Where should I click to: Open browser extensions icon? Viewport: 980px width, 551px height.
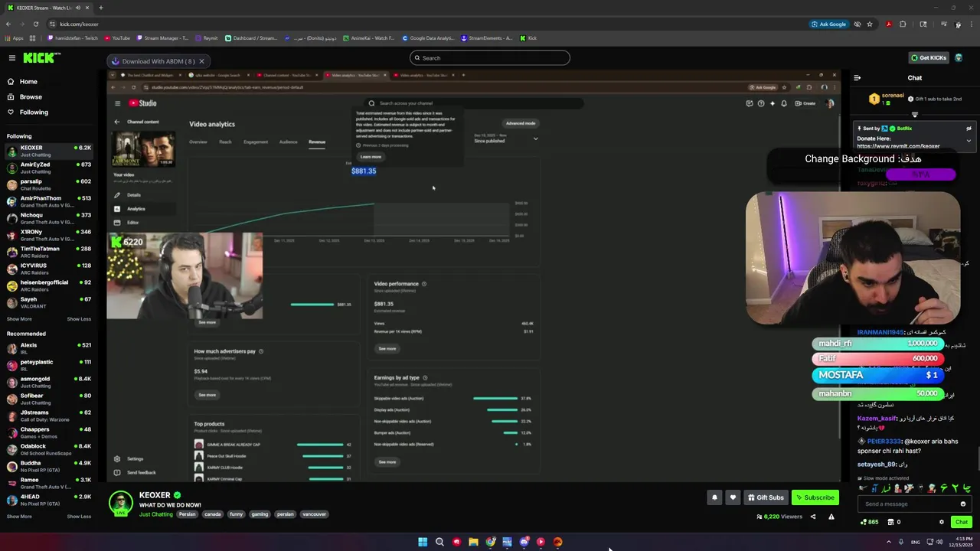[903, 24]
